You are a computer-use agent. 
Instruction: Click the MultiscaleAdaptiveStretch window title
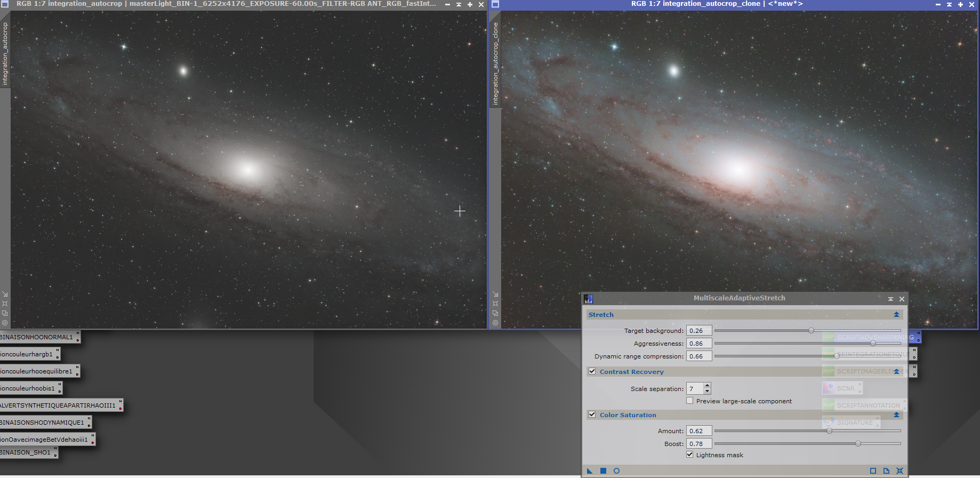[x=740, y=298]
